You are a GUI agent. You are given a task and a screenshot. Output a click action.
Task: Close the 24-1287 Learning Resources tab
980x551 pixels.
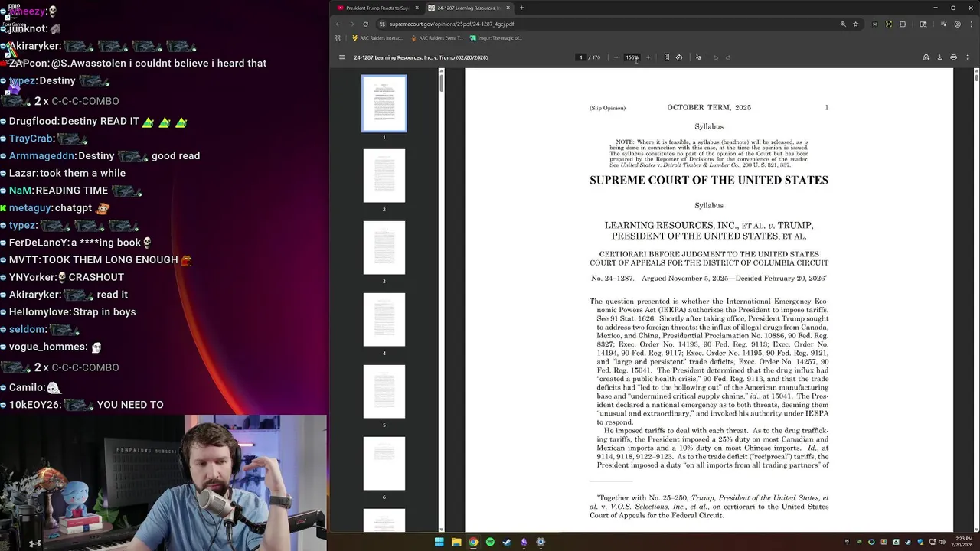[508, 8]
